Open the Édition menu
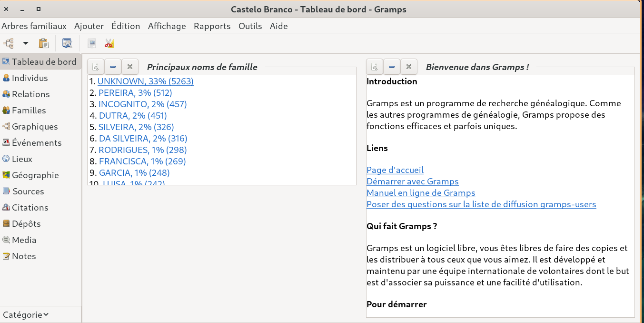The image size is (644, 323). pyautogui.click(x=126, y=26)
